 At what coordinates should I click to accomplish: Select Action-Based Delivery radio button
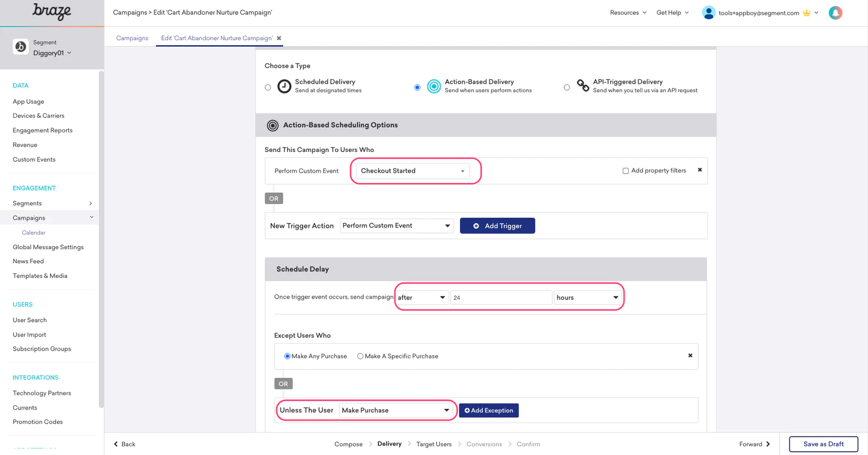(x=417, y=87)
